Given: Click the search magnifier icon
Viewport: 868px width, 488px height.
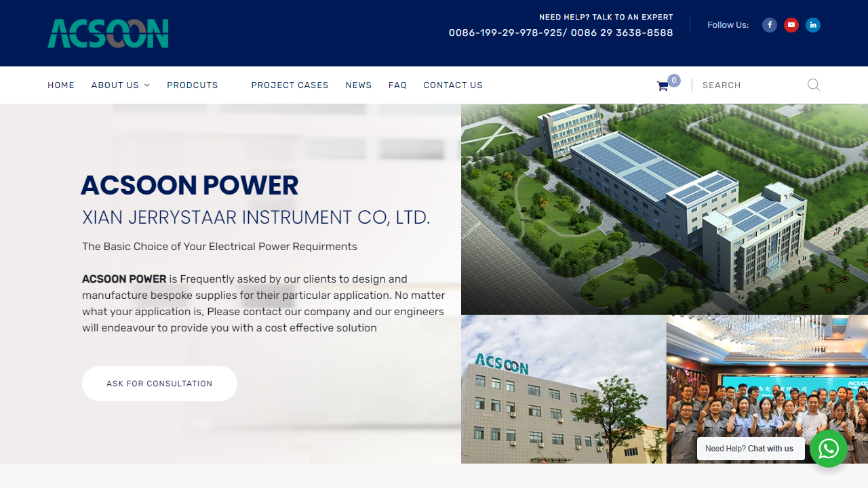Looking at the screenshot, I should [814, 85].
